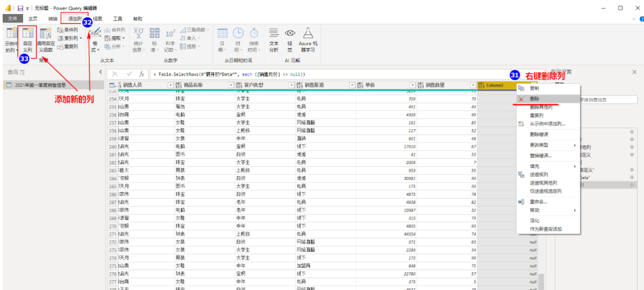This screenshot has height=290, width=644.
Task: Switch to the 视图 (View) tab
Action: pyautogui.click(x=98, y=18)
